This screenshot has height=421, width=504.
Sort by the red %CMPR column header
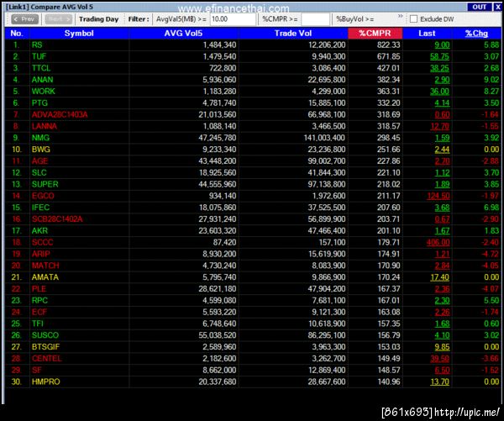(375, 34)
